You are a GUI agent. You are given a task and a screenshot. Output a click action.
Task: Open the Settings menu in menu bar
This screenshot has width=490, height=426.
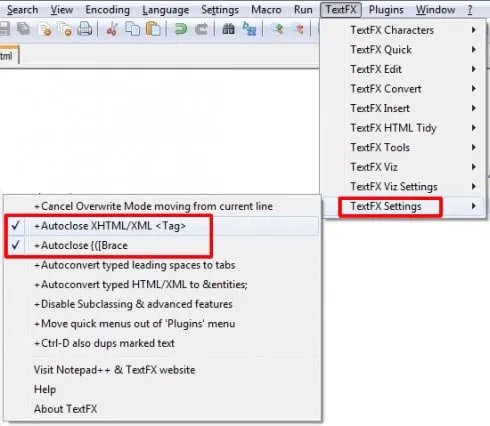click(220, 10)
